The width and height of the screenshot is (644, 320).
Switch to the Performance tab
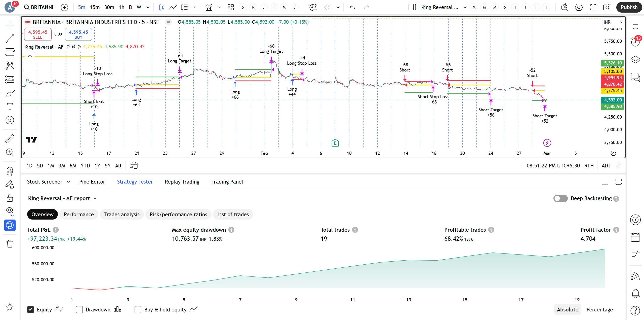(x=79, y=215)
